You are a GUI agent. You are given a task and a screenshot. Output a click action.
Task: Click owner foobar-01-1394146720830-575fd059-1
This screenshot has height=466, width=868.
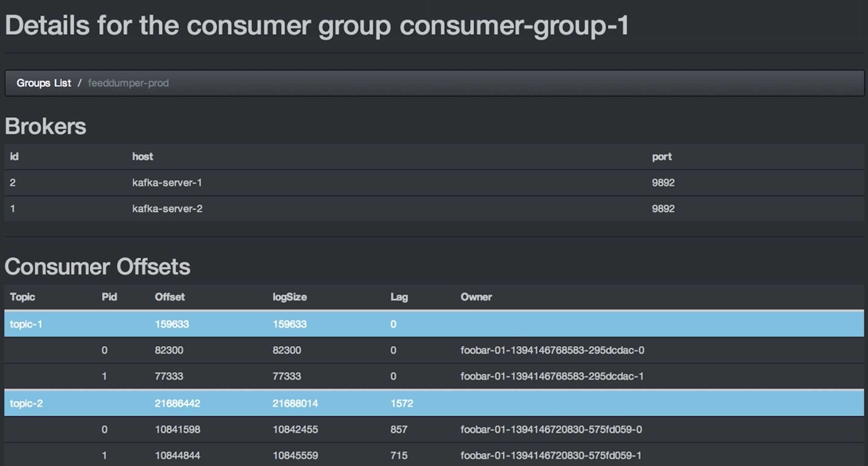[x=551, y=455]
